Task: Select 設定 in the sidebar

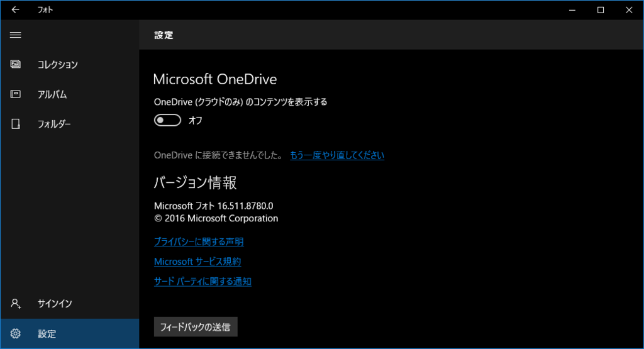Action: coord(70,333)
